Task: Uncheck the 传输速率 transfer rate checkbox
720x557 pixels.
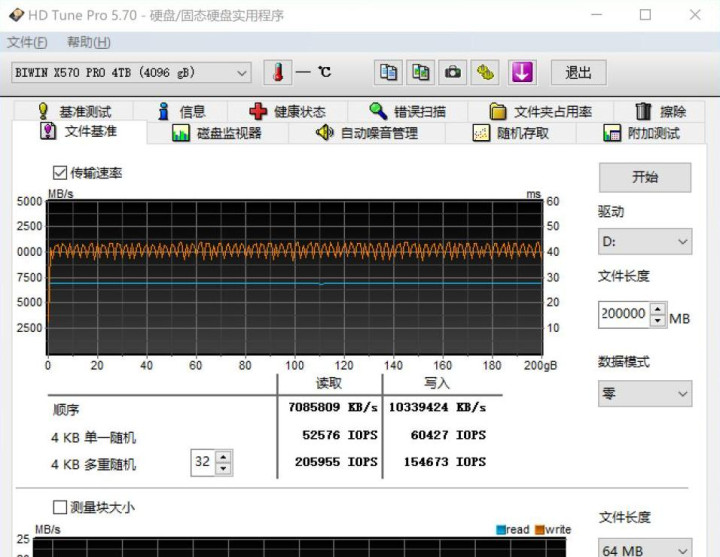Action: pos(60,173)
